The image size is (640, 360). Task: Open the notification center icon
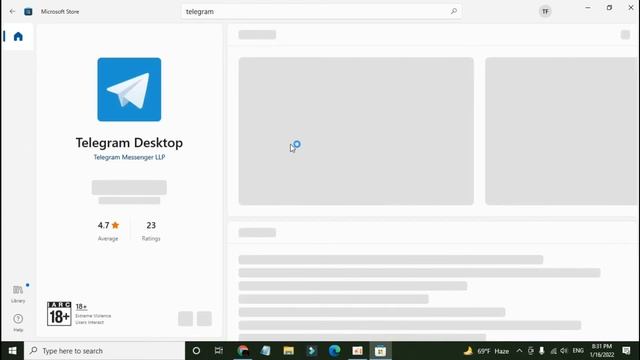pos(627,351)
